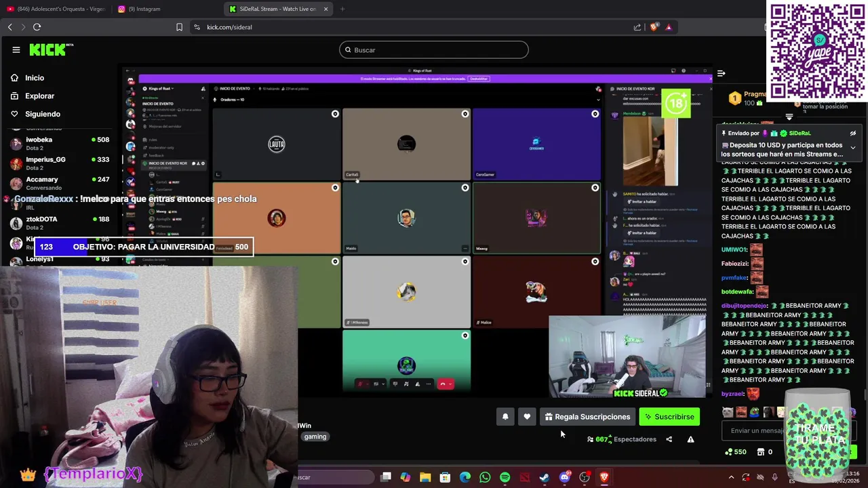Share the stream with share icon
This screenshot has height=488, width=868.
click(x=669, y=439)
